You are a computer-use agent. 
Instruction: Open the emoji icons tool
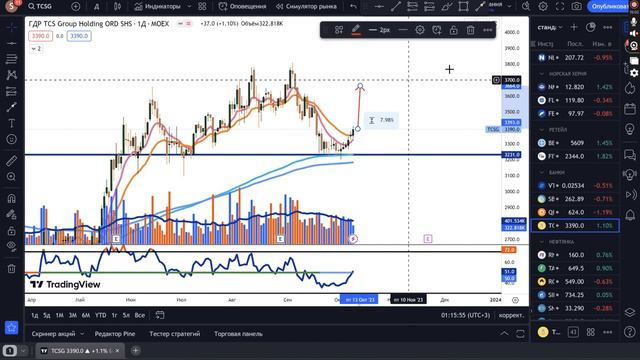pyautogui.click(x=11, y=140)
